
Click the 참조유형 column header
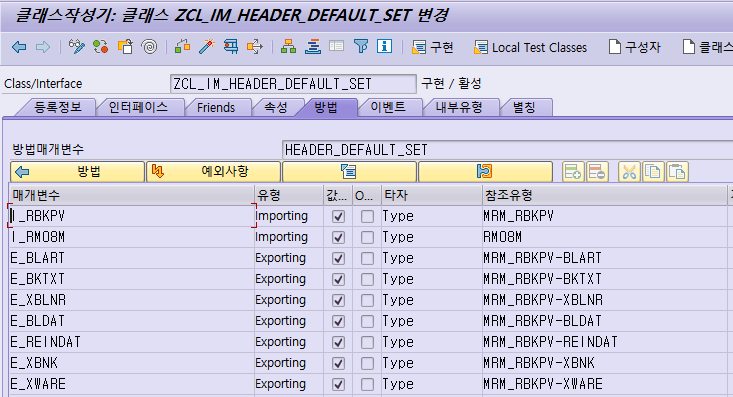[604, 195]
